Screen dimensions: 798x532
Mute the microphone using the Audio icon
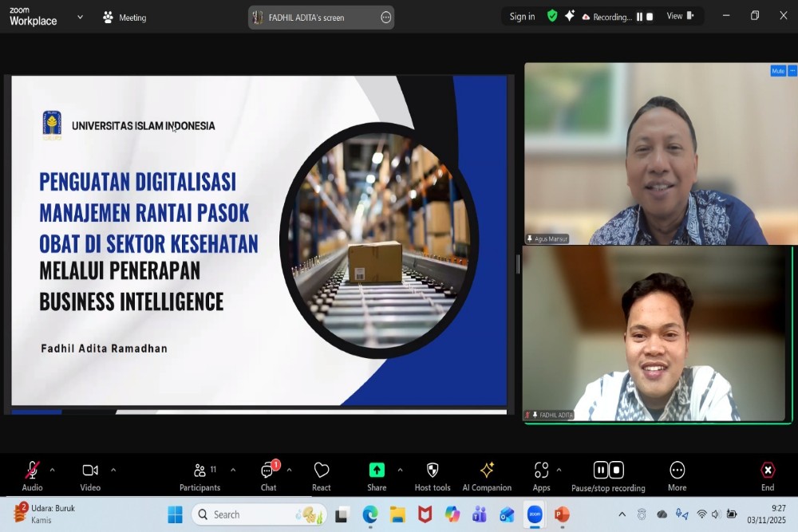click(x=31, y=470)
